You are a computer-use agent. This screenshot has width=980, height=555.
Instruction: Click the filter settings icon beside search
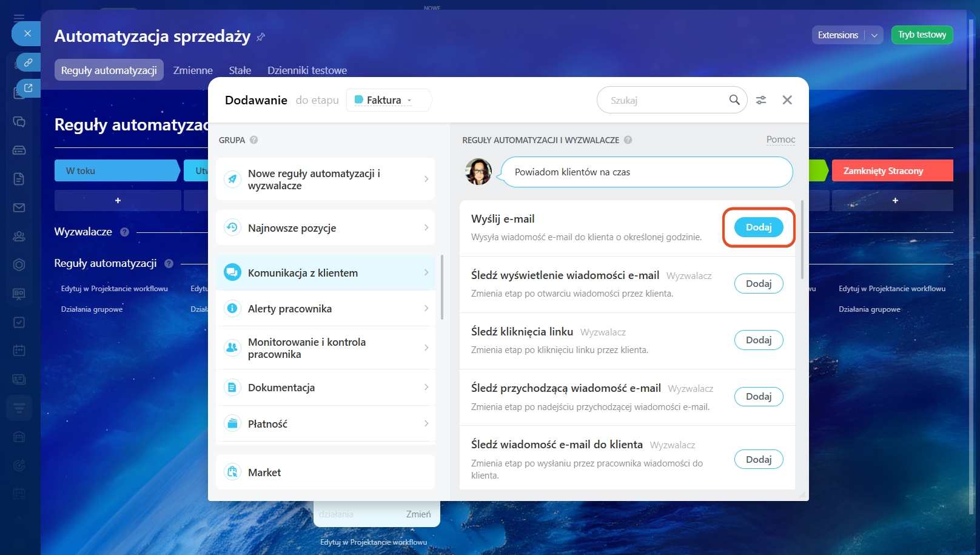point(761,100)
